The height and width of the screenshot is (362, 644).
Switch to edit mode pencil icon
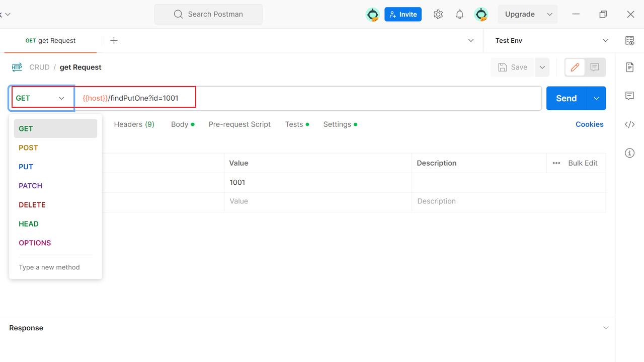coord(575,67)
